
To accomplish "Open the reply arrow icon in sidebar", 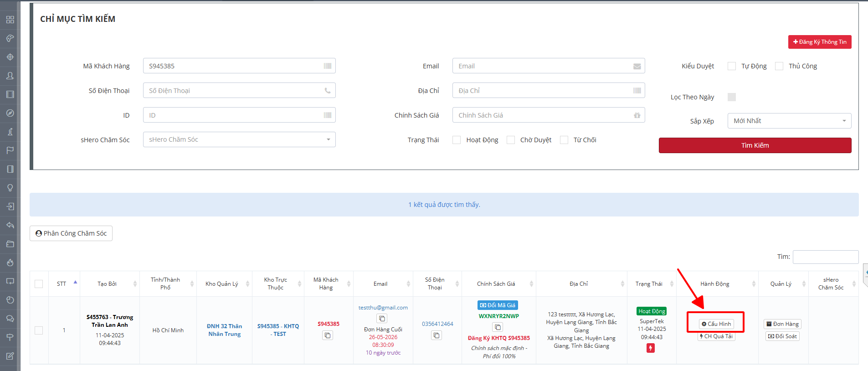I will pyautogui.click(x=10, y=225).
